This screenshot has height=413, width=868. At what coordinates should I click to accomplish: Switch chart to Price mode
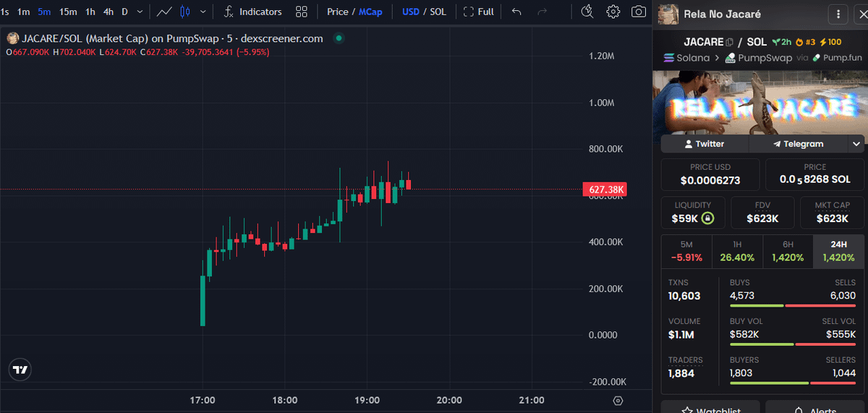(x=337, y=12)
